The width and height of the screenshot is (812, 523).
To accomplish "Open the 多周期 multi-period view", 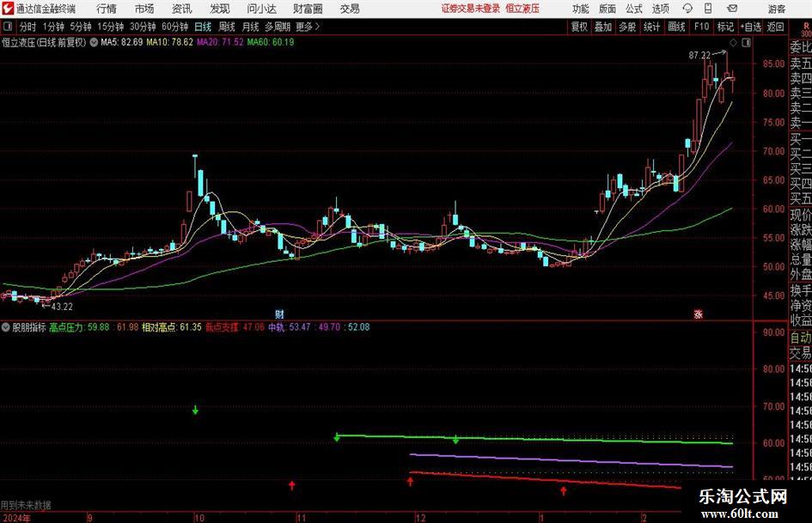I will [x=278, y=27].
